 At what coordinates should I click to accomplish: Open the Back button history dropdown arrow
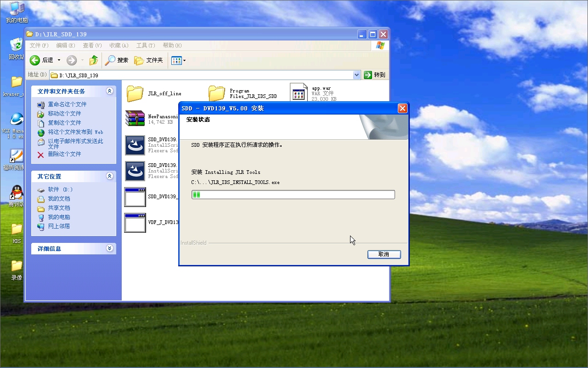59,60
